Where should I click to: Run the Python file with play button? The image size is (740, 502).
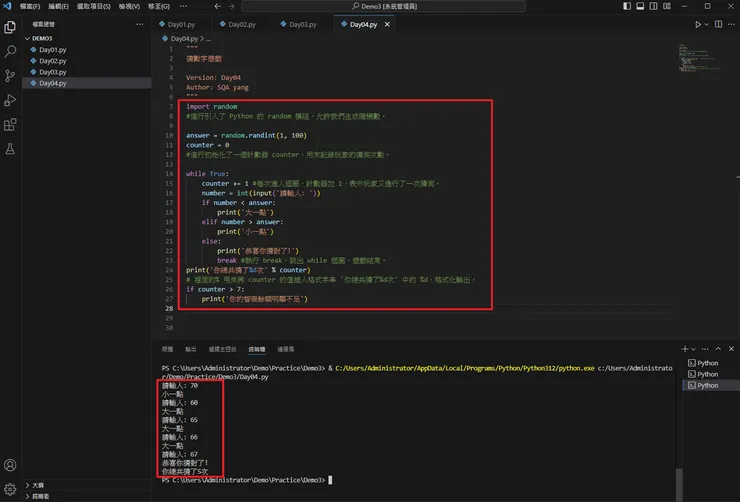click(x=699, y=23)
